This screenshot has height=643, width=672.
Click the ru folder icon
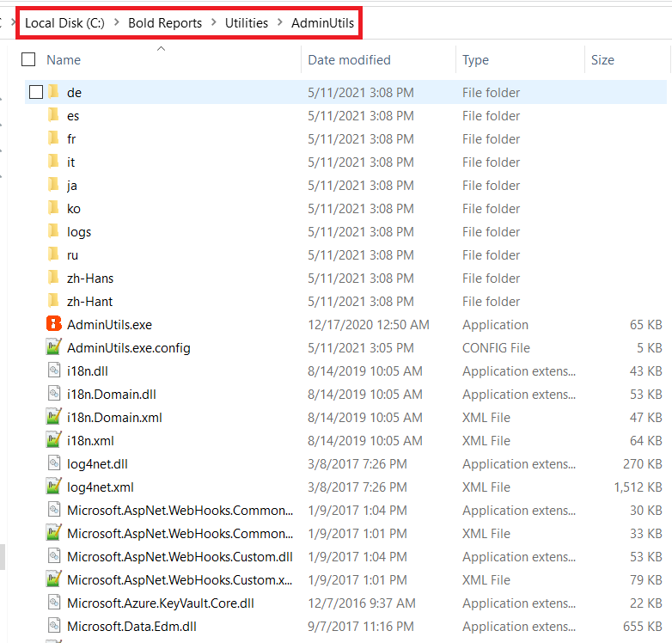click(53, 254)
